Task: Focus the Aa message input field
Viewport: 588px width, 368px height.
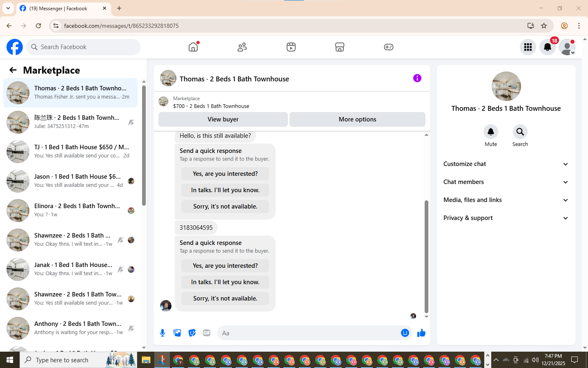Action: tap(308, 333)
